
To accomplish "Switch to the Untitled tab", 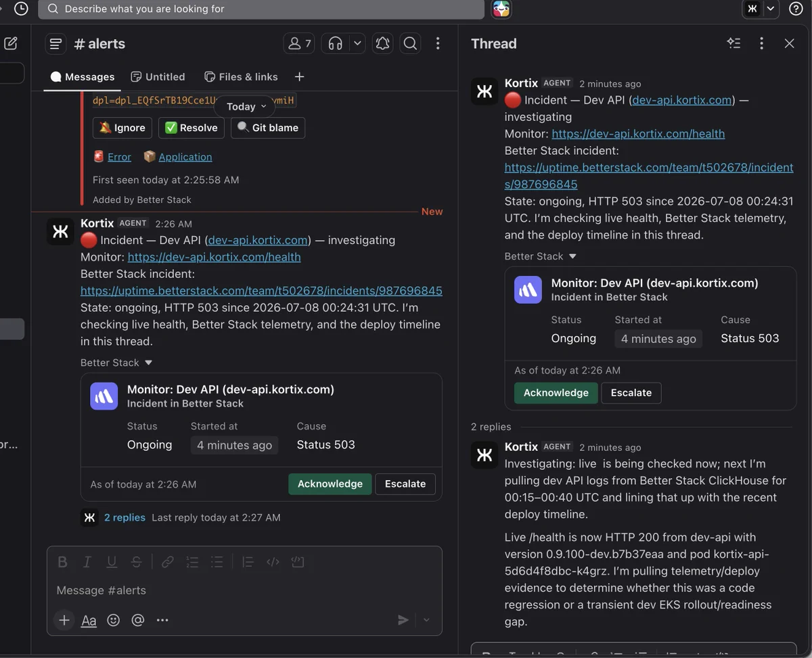I will tap(158, 76).
